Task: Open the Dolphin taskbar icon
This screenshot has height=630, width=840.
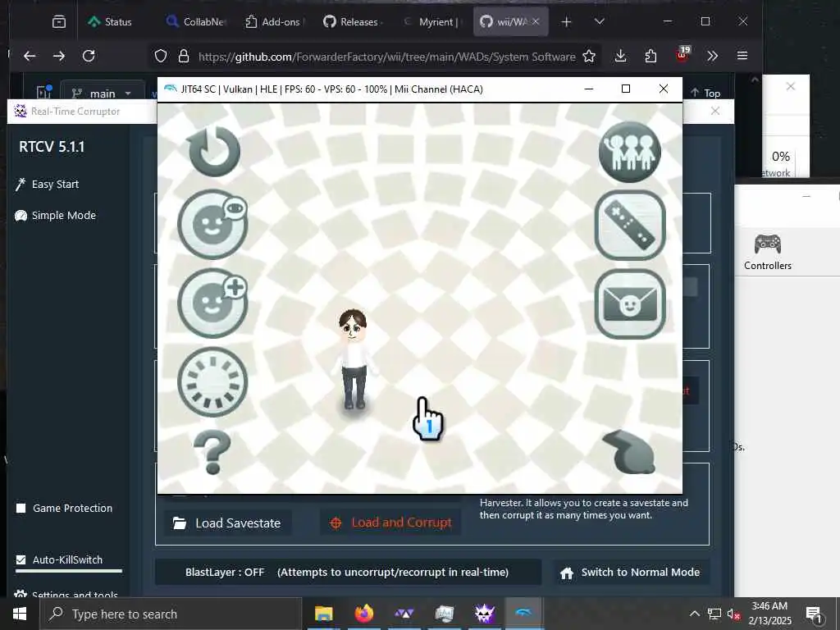Action: [523, 614]
